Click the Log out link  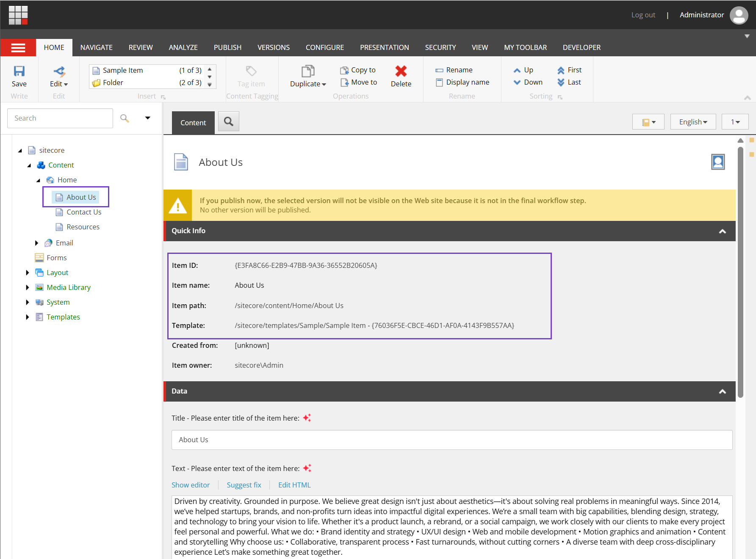click(643, 15)
